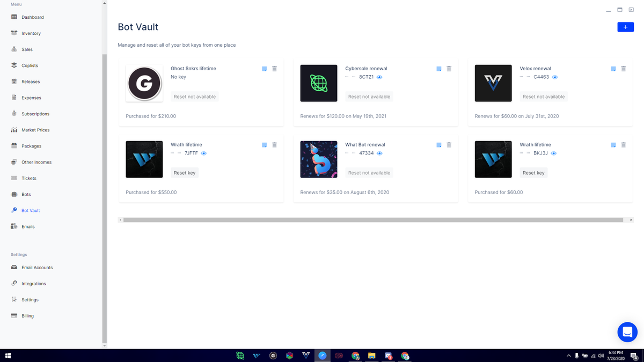The width and height of the screenshot is (644, 362).
Task: Click the Emails icon in sidebar
Action: [14, 226]
